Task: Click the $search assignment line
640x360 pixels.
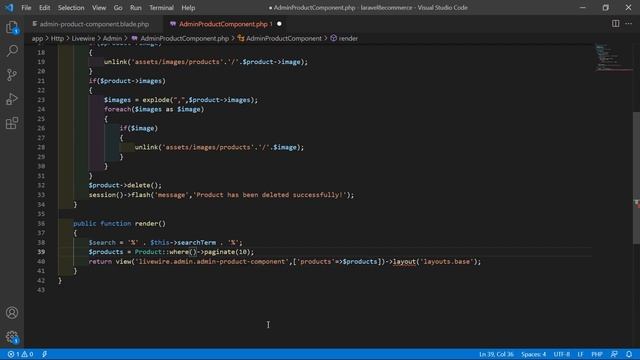Action: [x=165, y=242]
